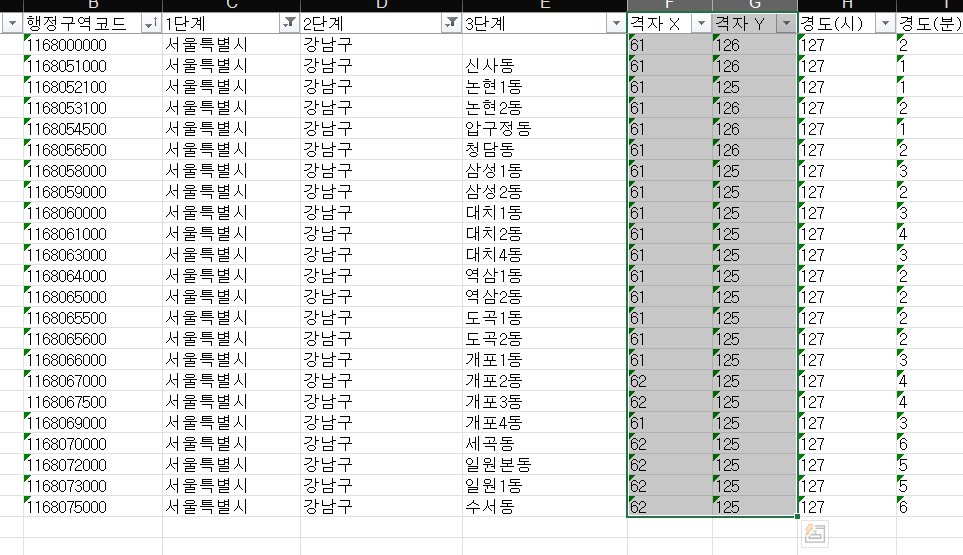Image resolution: width=963 pixels, height=555 pixels.
Task: Select cell with code 1168052100
Action: [x=93, y=87]
